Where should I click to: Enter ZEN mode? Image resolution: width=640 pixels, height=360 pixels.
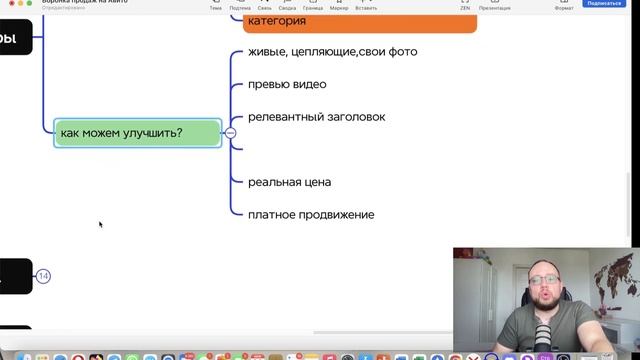(x=465, y=5)
